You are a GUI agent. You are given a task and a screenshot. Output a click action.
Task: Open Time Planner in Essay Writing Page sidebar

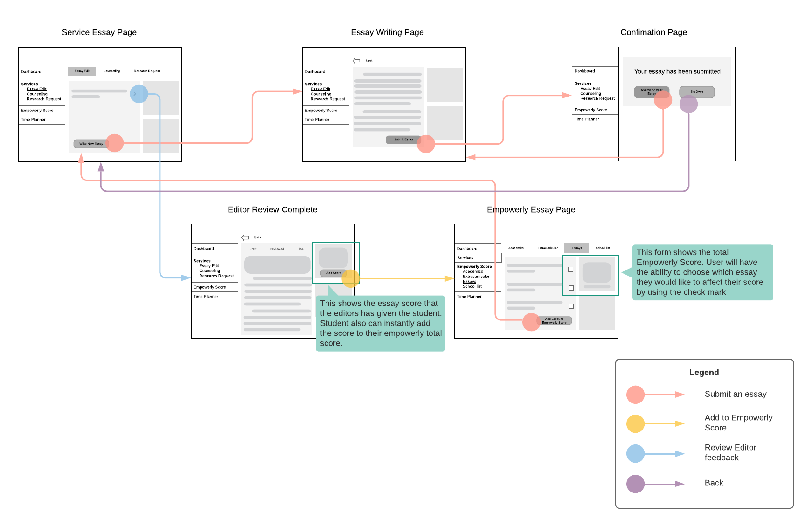(317, 120)
